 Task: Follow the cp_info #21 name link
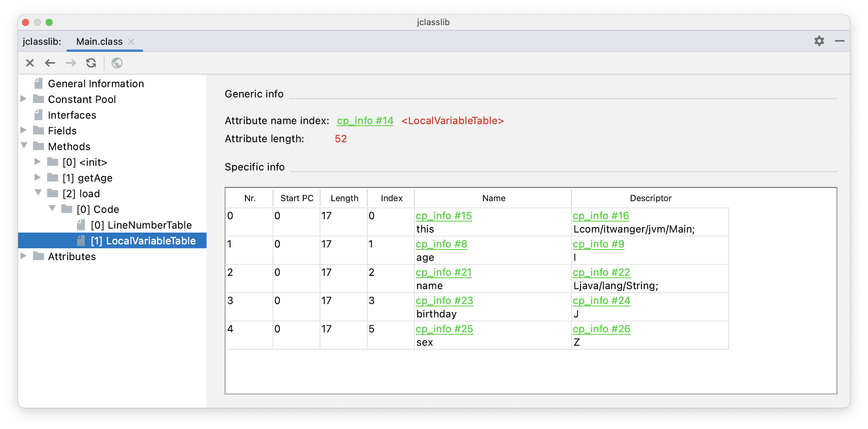coord(443,272)
